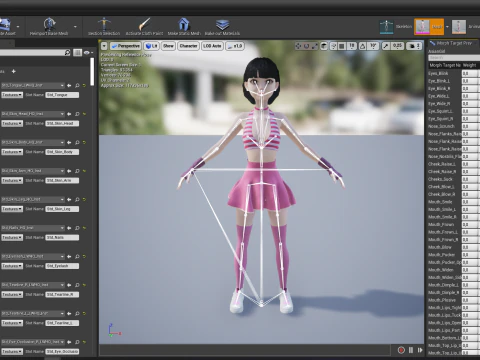Open the rotation snap 10° value
The width and height of the screenshot is (480, 360).
[x=373, y=46]
